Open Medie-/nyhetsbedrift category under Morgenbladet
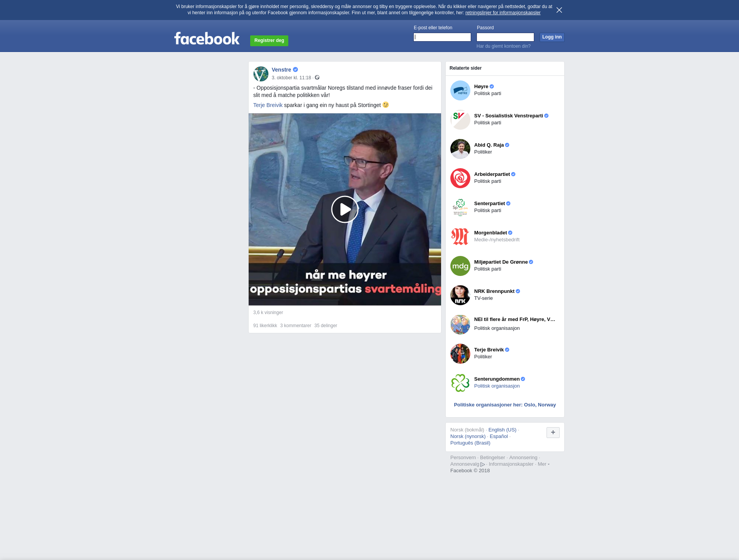 tap(497, 240)
